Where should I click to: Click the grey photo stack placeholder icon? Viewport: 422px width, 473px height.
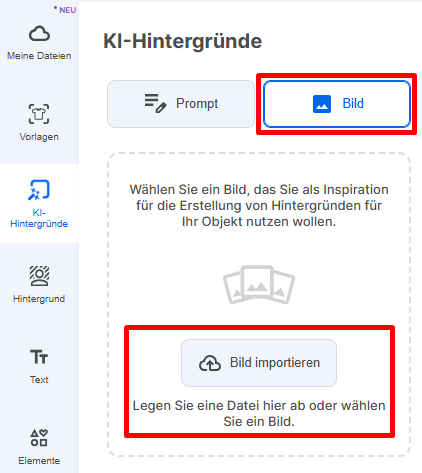point(259,284)
